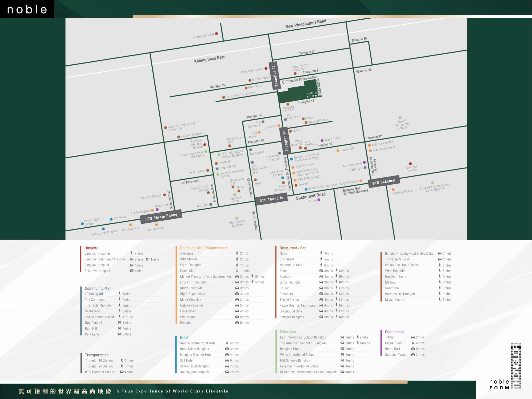Click the Ekkamai 28 road label
Screen dimensions: 532x399
(359, 40)
